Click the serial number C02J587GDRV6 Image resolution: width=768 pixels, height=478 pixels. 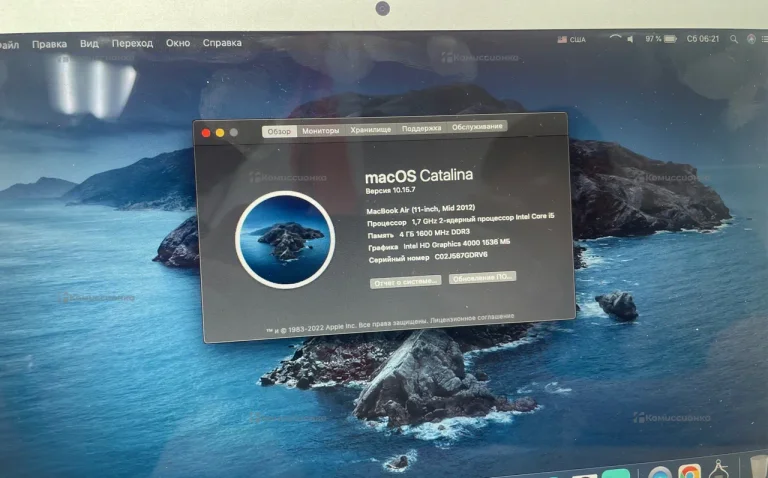[461, 256]
